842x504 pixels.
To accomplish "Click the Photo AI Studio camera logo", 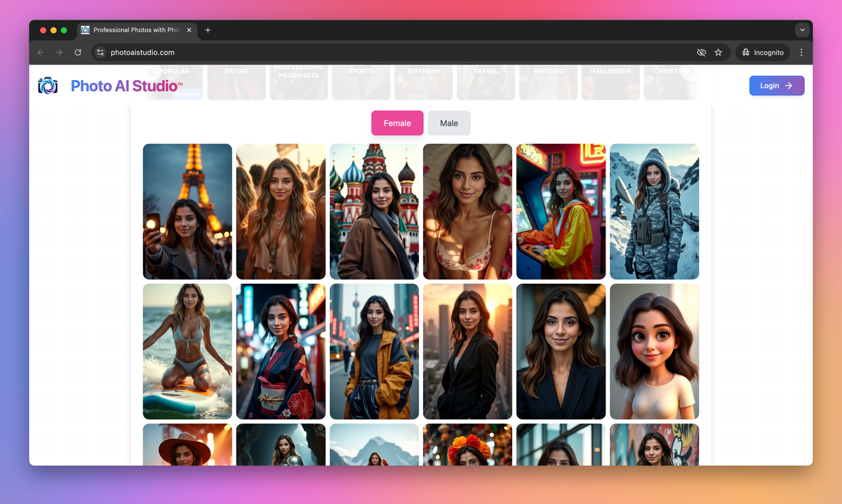I will click(x=48, y=86).
